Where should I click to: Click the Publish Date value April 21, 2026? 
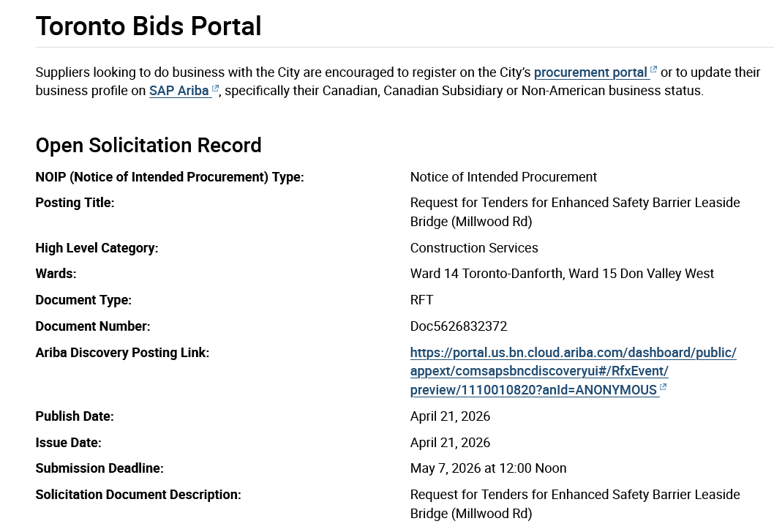pos(450,416)
